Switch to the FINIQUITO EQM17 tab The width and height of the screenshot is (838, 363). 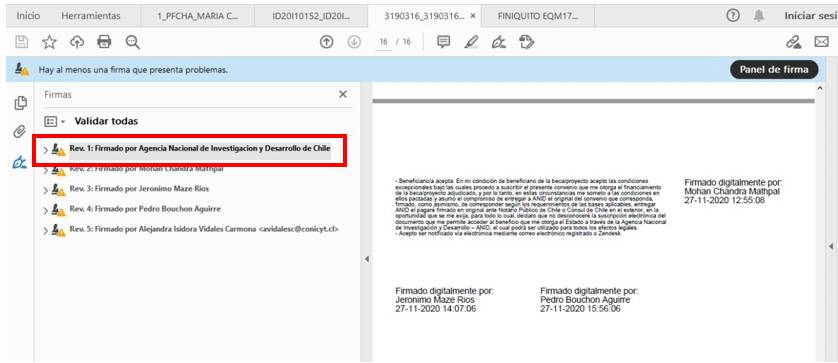coord(538,16)
